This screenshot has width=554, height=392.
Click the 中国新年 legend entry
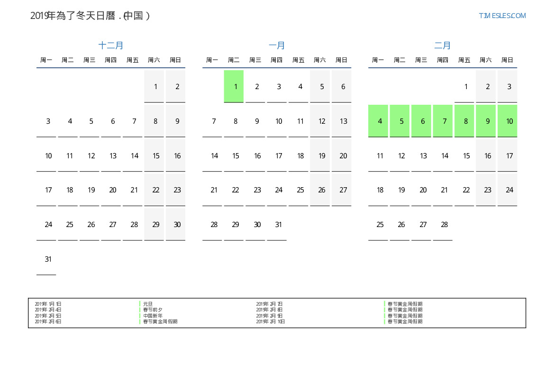[153, 316]
